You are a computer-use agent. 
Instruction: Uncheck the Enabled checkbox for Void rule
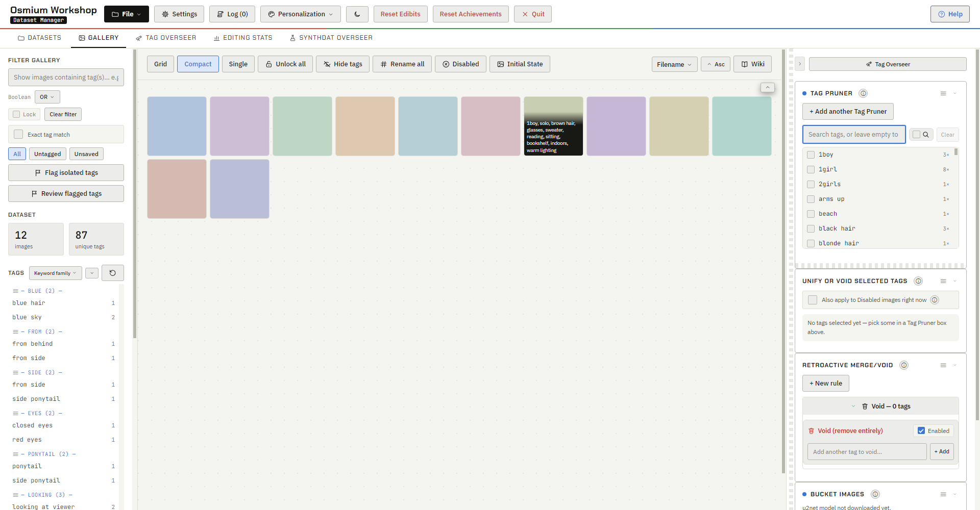921,431
